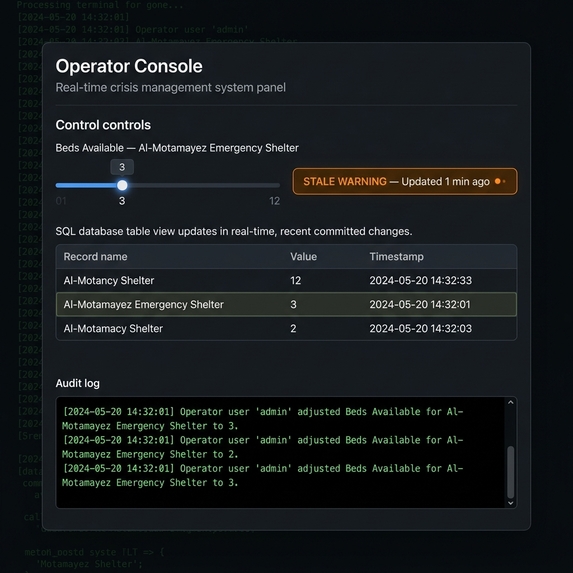Click timestamp 2024-05-20 14:32:03

(421, 329)
